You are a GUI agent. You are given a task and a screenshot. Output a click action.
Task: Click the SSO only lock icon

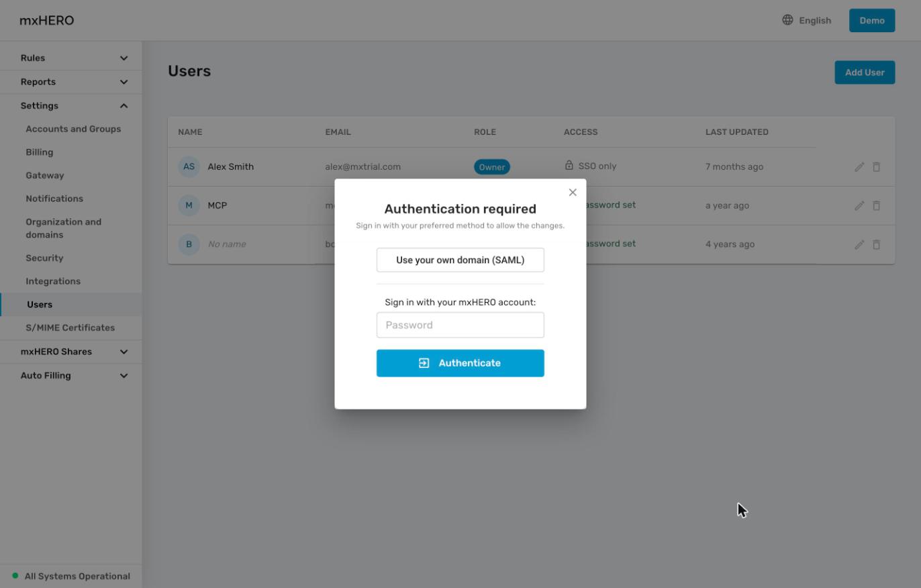(x=569, y=165)
